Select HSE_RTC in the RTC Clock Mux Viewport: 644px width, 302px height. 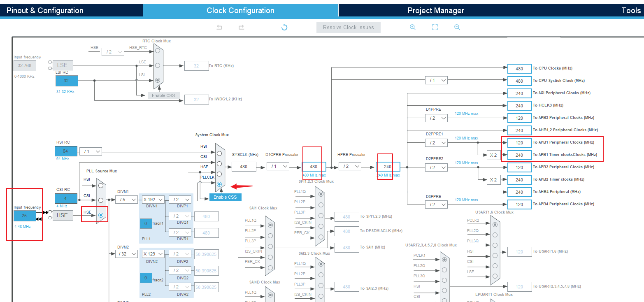point(158,51)
